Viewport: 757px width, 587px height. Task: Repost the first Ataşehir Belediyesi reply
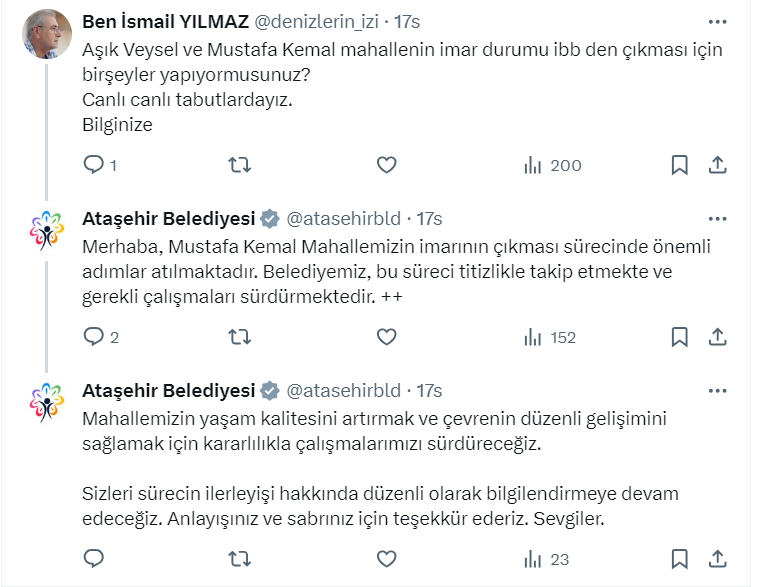(240, 337)
